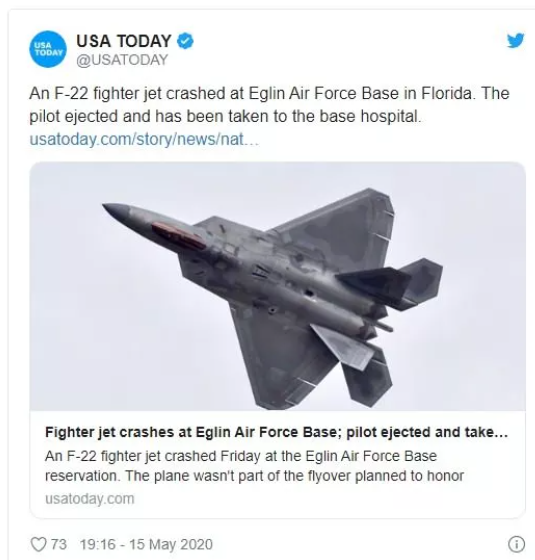Visit the @USATODAY handle link

click(x=122, y=60)
